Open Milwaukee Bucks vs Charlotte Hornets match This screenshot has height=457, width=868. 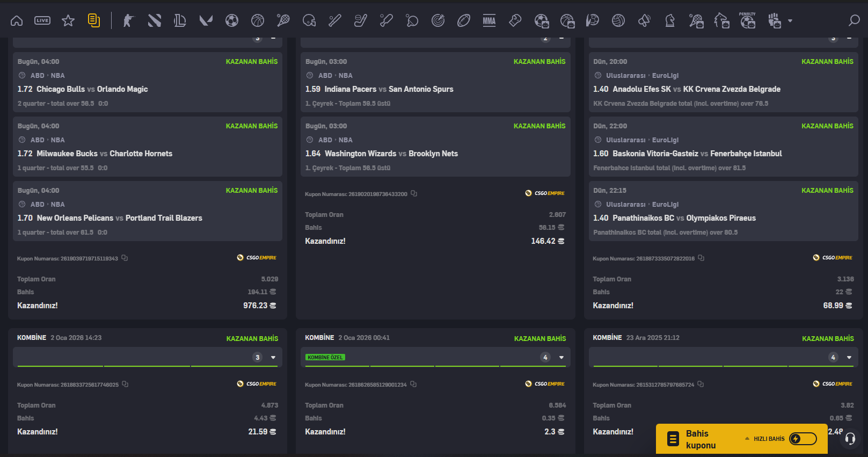[x=104, y=154]
